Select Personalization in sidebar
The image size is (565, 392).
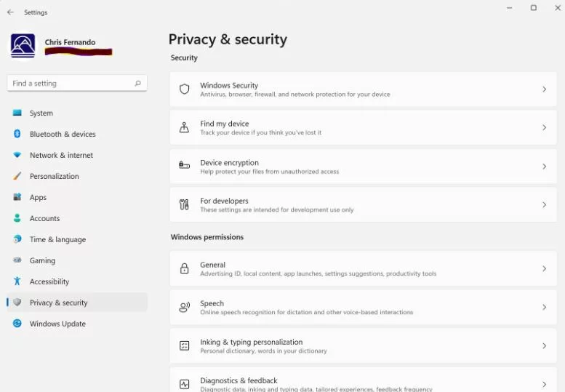point(77,176)
